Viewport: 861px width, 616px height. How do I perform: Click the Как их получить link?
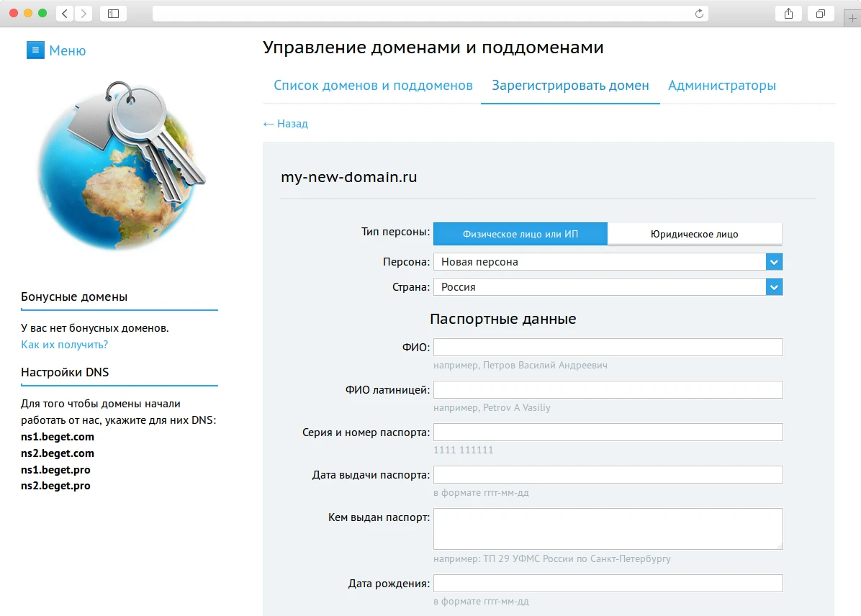pyautogui.click(x=63, y=344)
